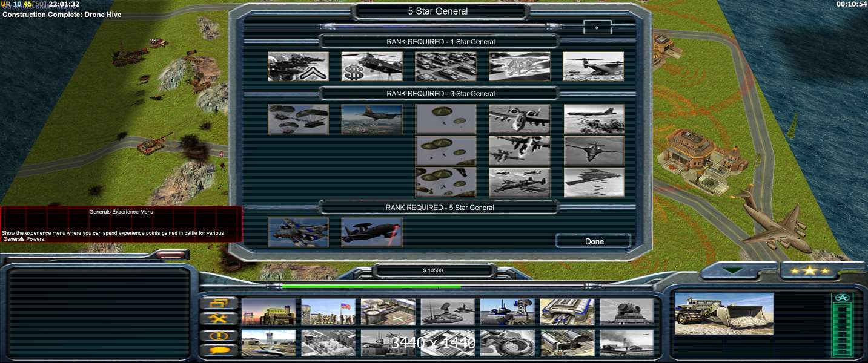Click the RANK REQUIRED 5 Star header

[x=440, y=208]
